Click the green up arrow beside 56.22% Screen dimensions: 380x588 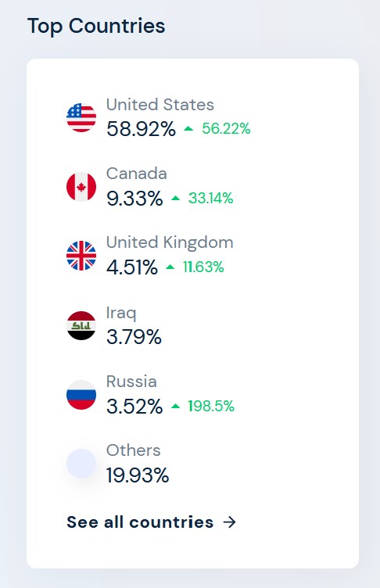tap(188, 128)
